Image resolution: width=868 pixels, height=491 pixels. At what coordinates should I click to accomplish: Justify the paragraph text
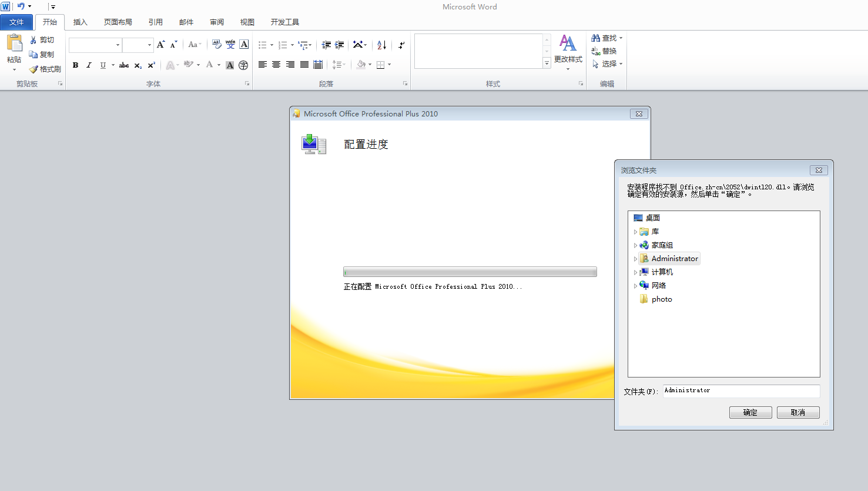[x=304, y=65]
